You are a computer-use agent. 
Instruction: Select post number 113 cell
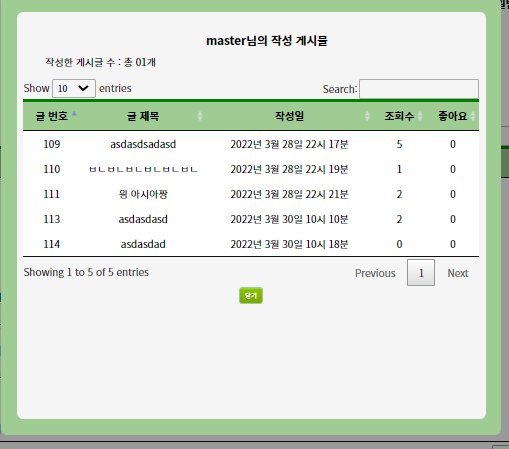pos(52,219)
